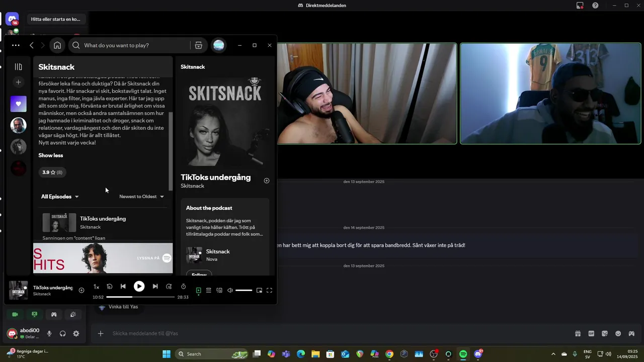Create a new playlist with plus icon
Image resolution: width=644 pixels, height=362 pixels.
(19, 82)
